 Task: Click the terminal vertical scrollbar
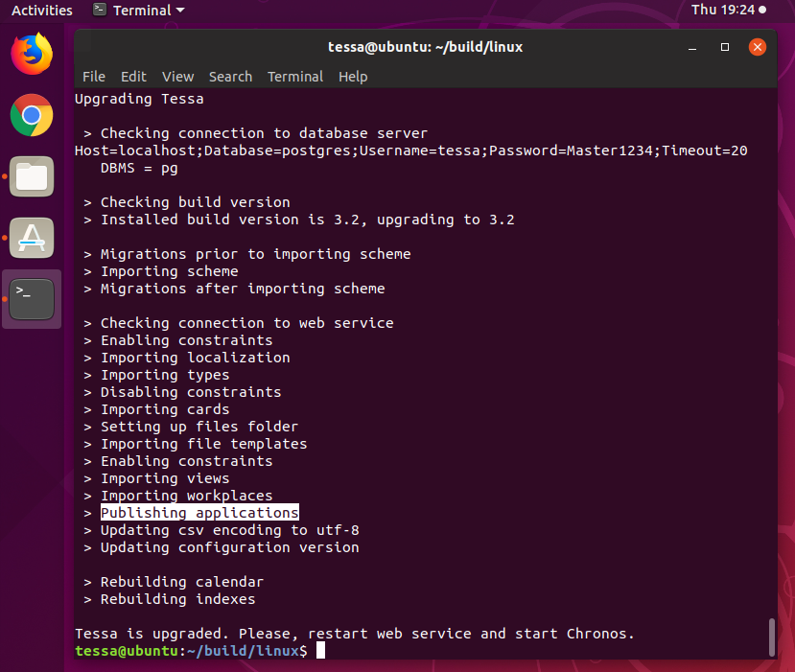772,637
